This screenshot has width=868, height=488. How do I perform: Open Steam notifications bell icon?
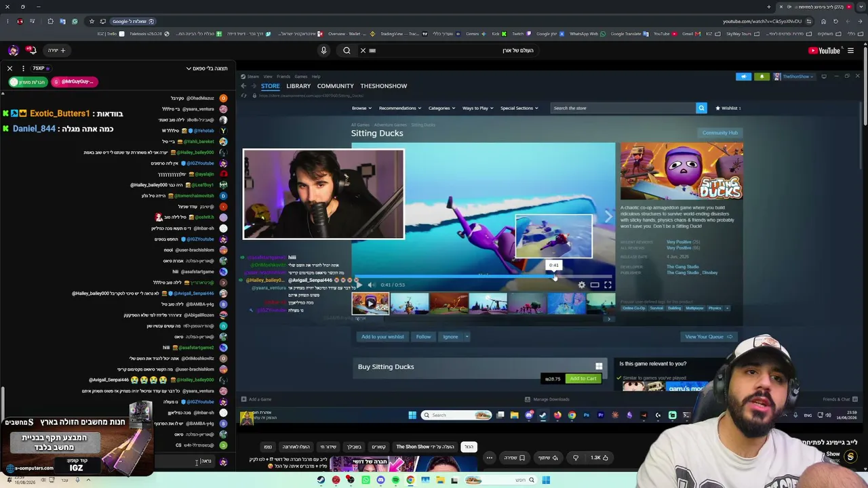(762, 77)
